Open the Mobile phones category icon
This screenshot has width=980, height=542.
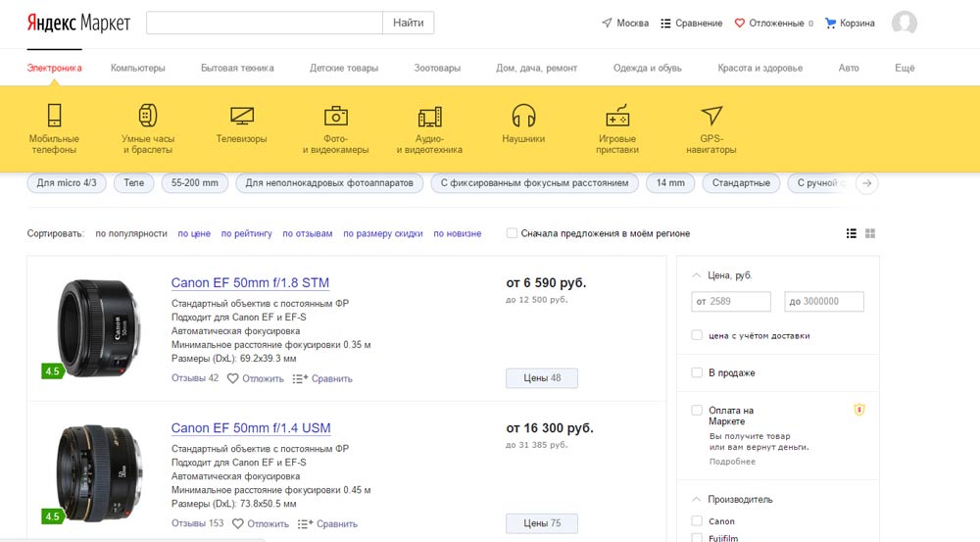(x=54, y=116)
